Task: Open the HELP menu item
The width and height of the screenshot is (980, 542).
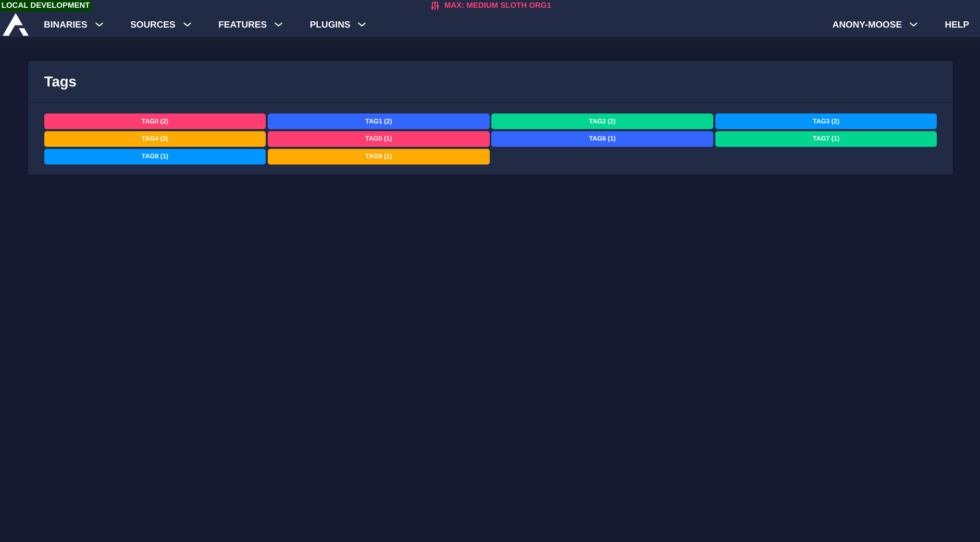Action: coord(957,24)
